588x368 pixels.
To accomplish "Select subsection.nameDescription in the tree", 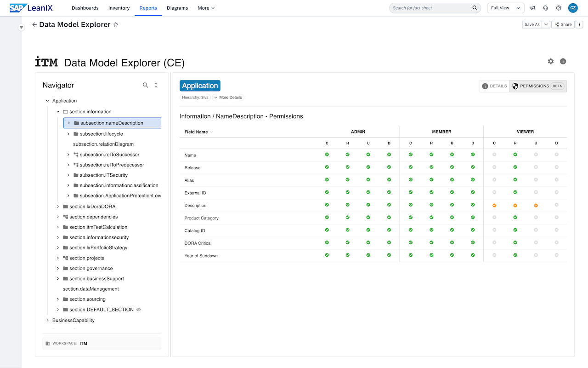I will [x=112, y=123].
